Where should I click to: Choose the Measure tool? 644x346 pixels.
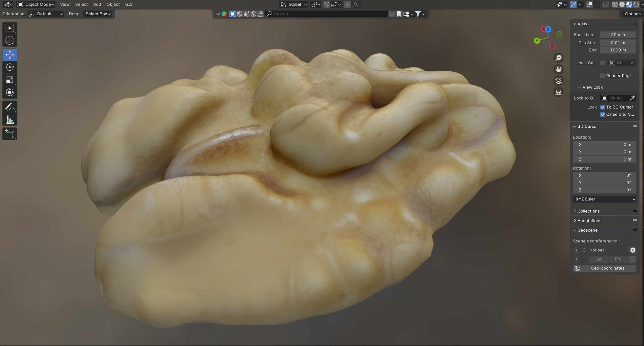tap(10, 120)
